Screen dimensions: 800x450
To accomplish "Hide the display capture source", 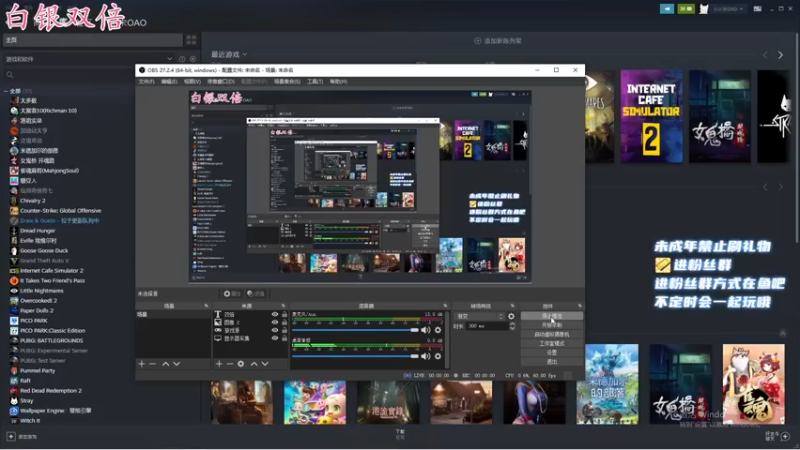I will [275, 338].
